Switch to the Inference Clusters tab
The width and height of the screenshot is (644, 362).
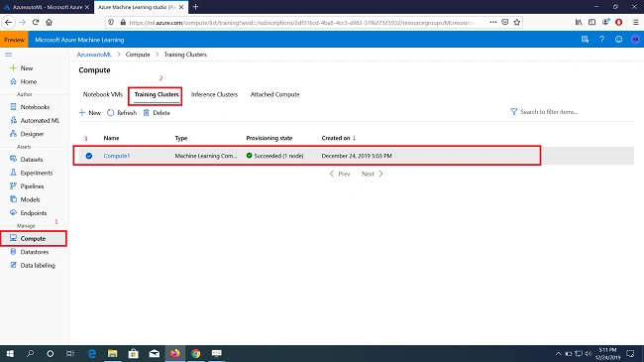point(214,94)
